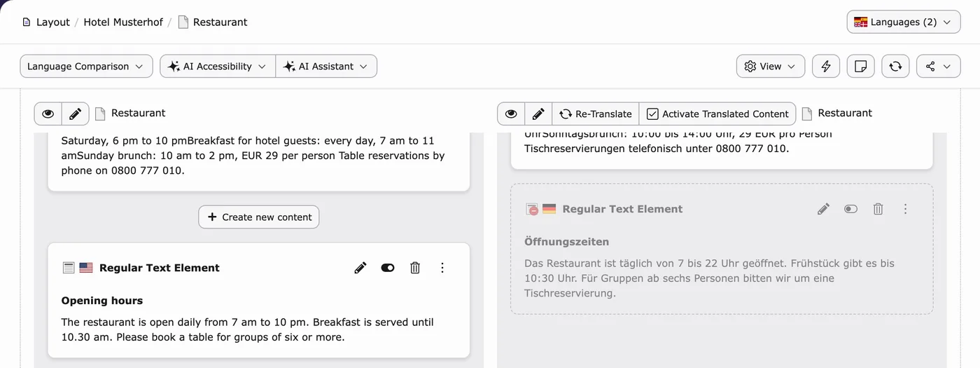Screen dimensions: 980x368
Task: Click the English 'Regular Text Element' title
Action: point(160,268)
